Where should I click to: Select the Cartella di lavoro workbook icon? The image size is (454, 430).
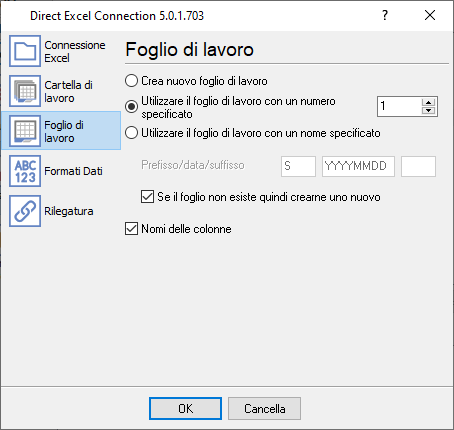(25, 91)
